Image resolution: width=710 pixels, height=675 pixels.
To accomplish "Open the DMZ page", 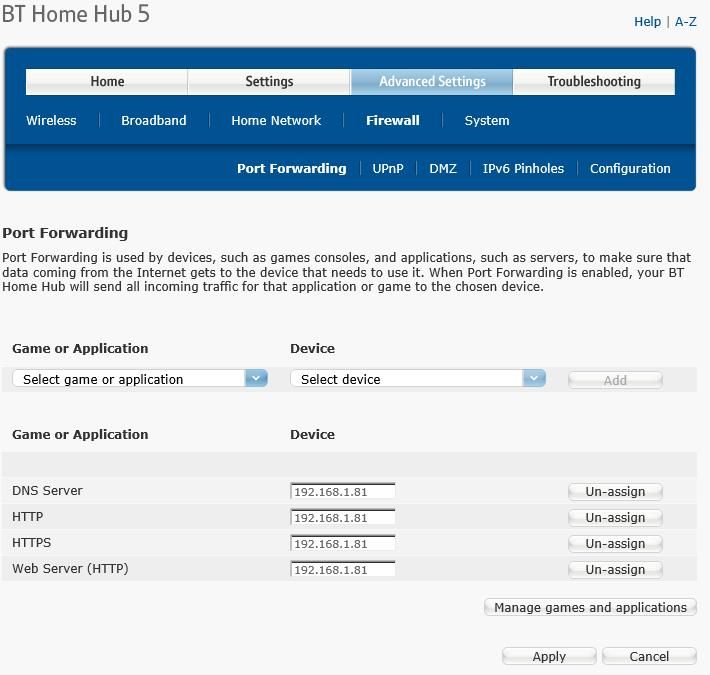I will tap(443, 168).
